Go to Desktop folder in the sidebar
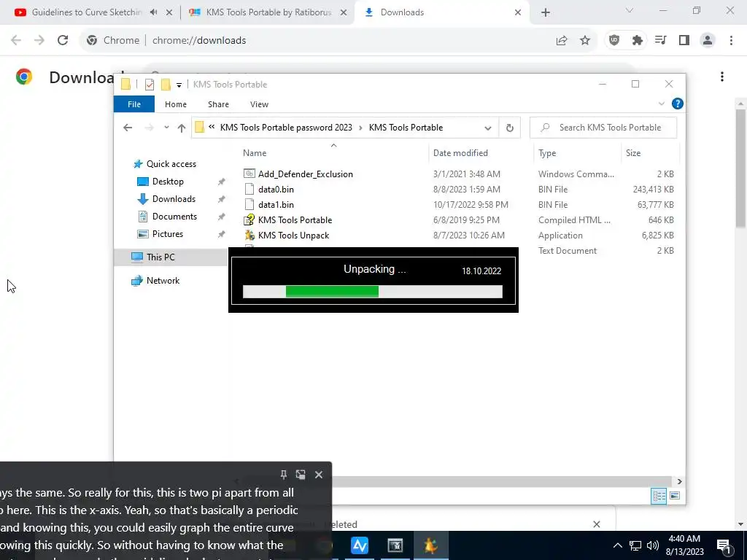 (x=168, y=182)
